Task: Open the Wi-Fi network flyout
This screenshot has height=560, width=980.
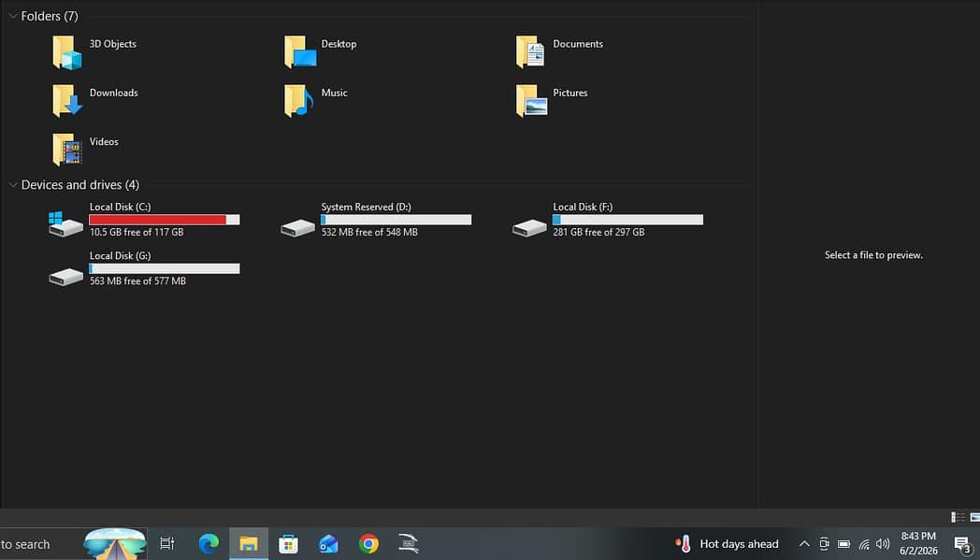Action: [864, 544]
